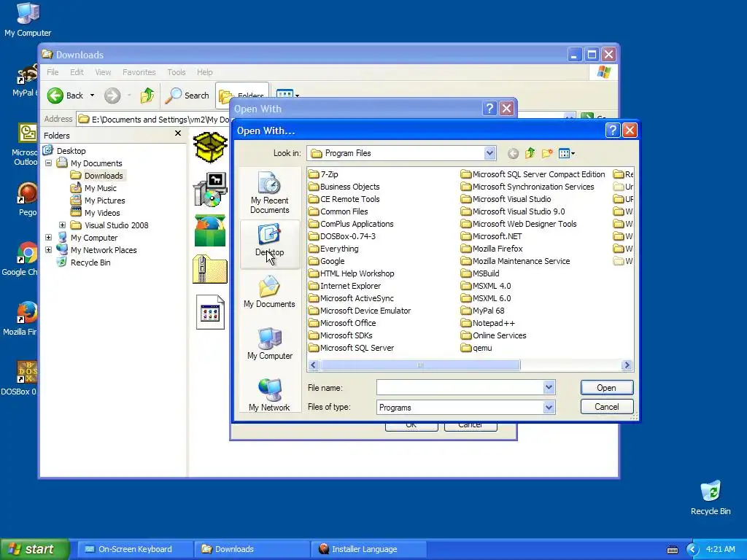Click Cancel in Open With... dialog
Viewport: 747px width, 560px height.
[x=606, y=407]
